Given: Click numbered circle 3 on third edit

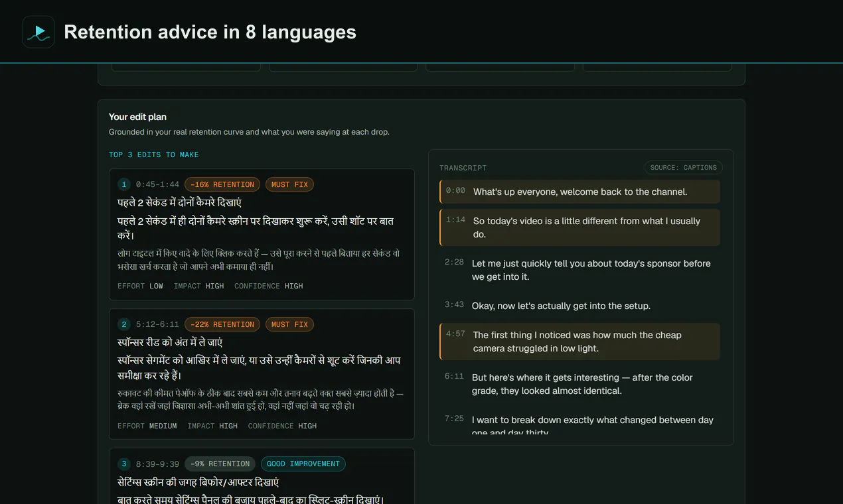Looking at the screenshot, I should [124, 464].
